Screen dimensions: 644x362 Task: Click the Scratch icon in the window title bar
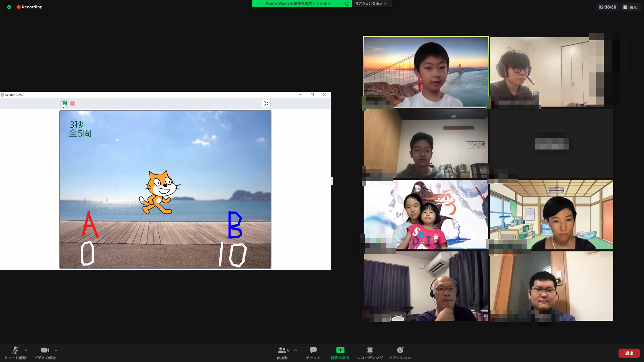point(2,95)
